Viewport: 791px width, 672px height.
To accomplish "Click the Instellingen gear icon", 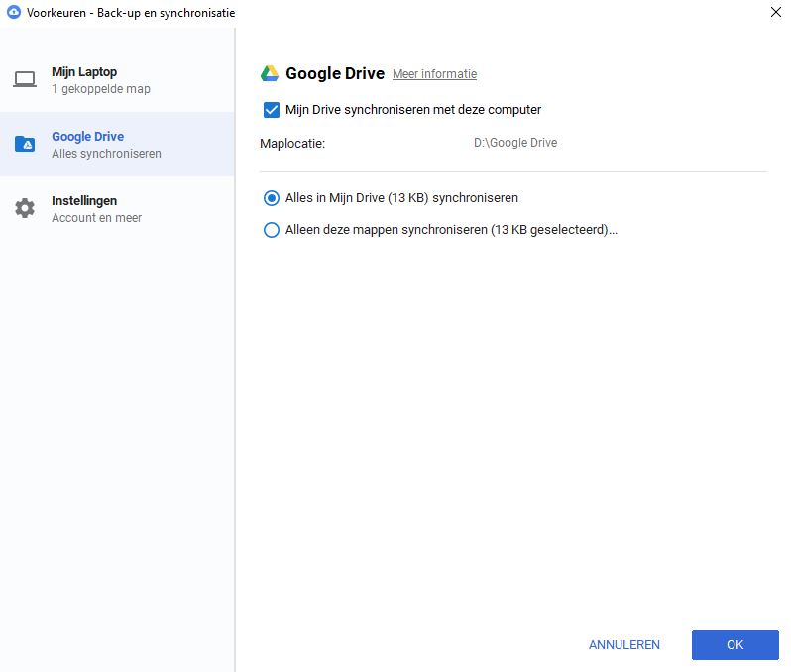I will click(25, 208).
